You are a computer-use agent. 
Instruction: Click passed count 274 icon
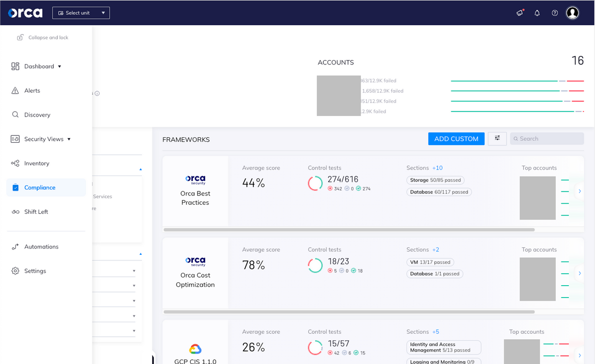358,189
